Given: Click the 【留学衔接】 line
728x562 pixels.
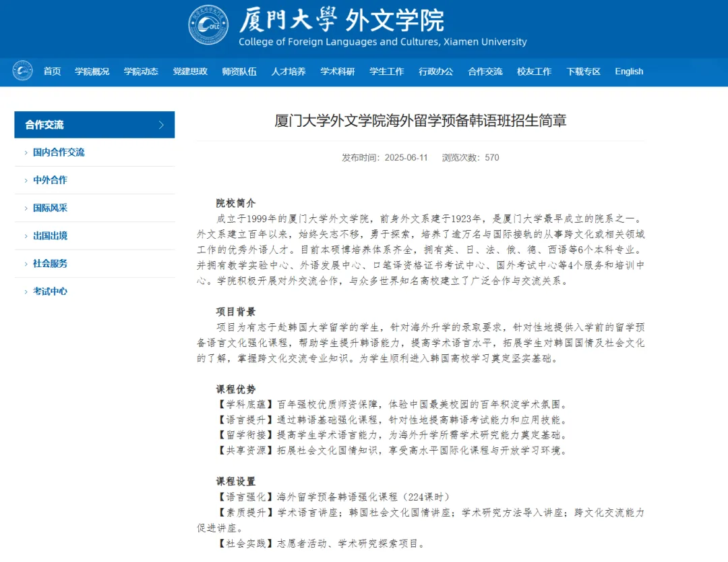Looking at the screenshot, I should 392,435.
